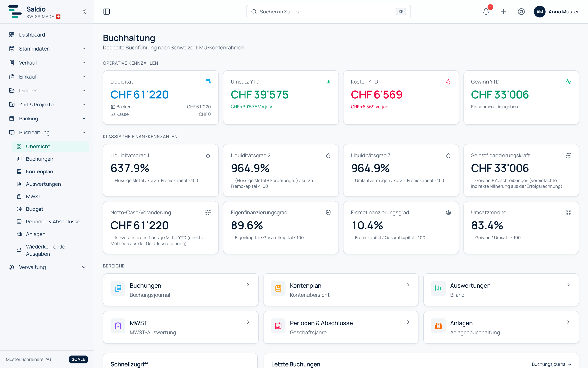Screen dimensions: 588x368
Task: Click waves icon on Netto-Cash-Veränderung card
Action: pos(208,212)
